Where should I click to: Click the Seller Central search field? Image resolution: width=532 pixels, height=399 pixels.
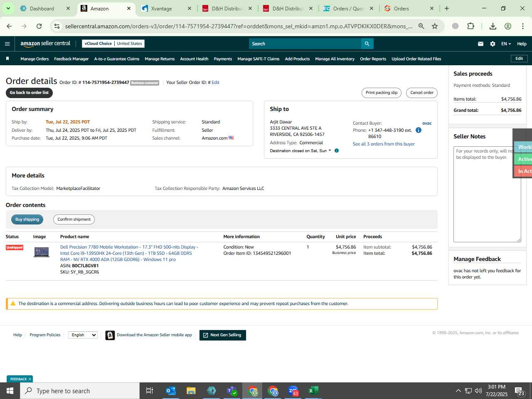tap(305, 44)
